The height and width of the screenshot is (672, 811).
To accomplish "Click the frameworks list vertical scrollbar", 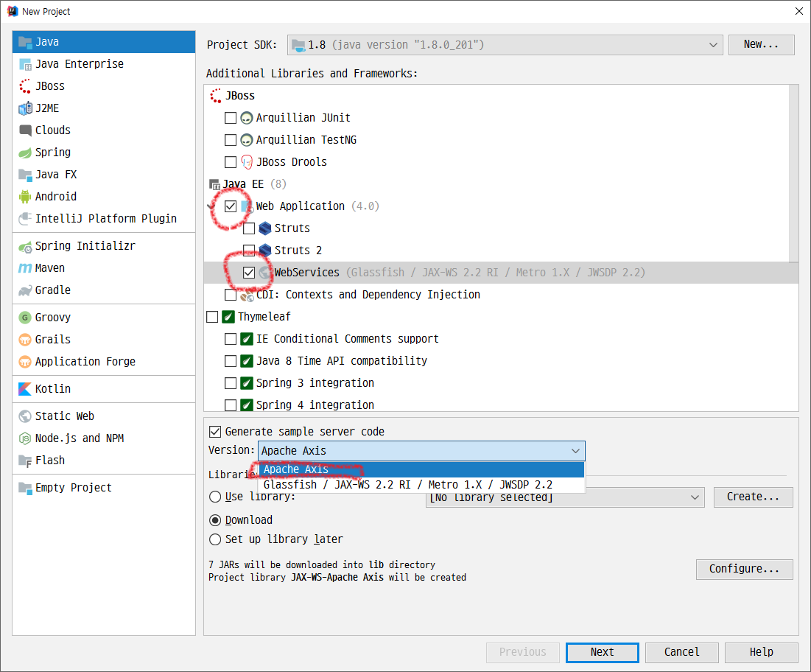I will 793,174.
